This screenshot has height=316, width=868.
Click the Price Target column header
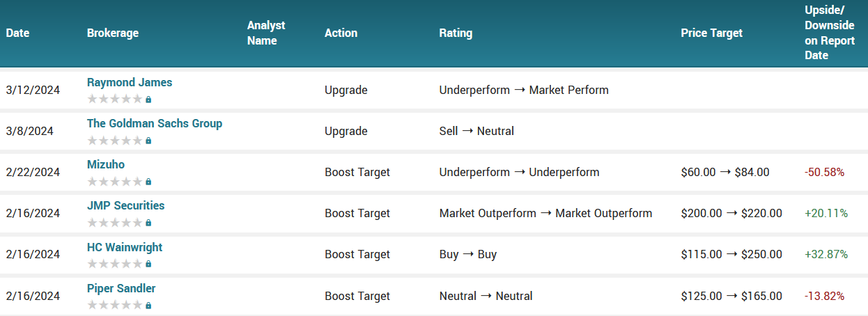711,33
